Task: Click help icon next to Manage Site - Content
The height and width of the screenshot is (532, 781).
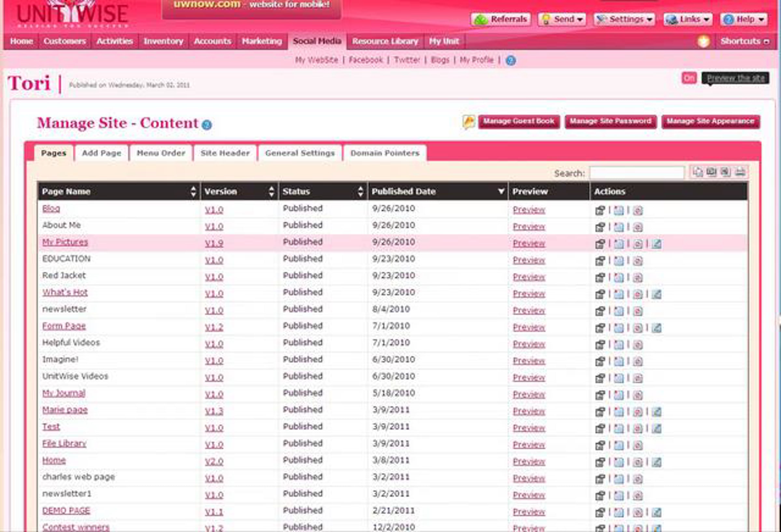Action: point(207,125)
